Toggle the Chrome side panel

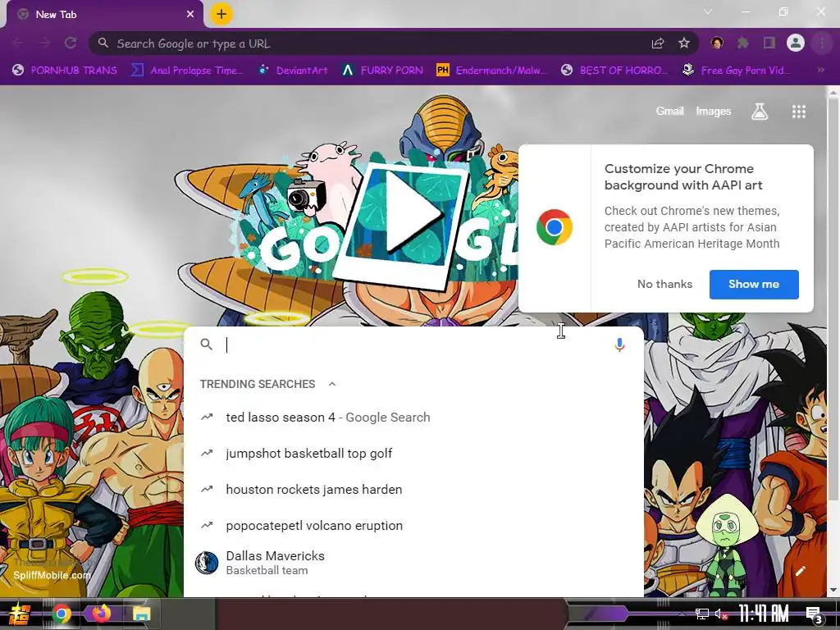pyautogui.click(x=769, y=43)
